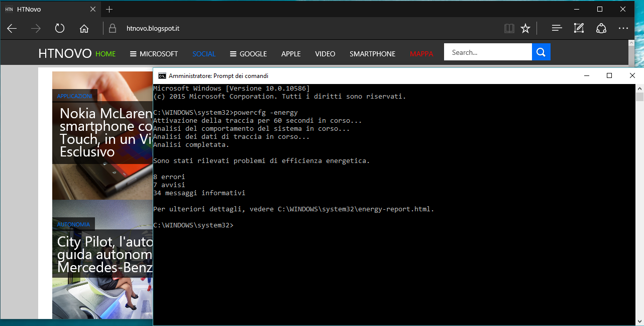Open the HOME menu item
Screen dimensions: 644x326
coord(105,54)
